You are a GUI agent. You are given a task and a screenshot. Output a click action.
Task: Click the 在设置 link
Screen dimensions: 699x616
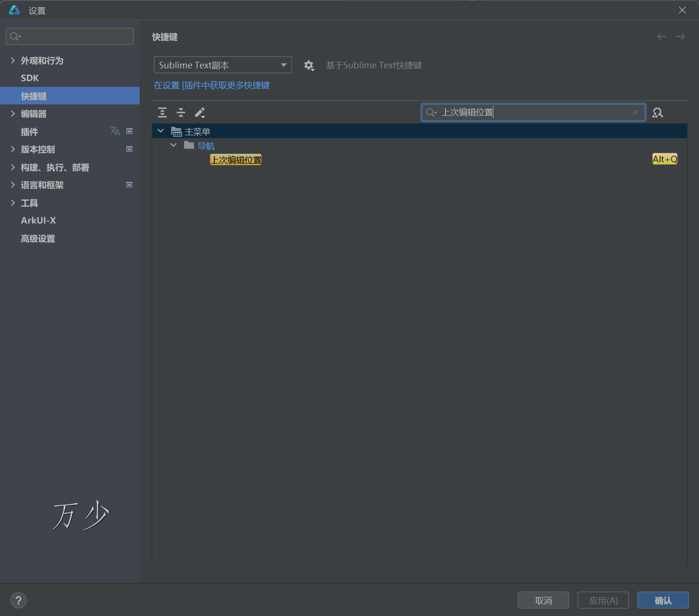click(167, 85)
